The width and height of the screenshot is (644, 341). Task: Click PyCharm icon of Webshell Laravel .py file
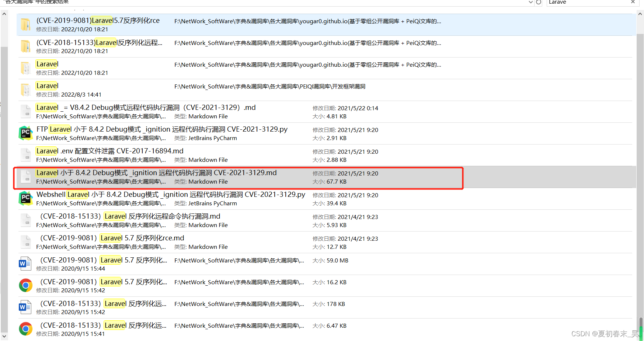[x=25, y=198]
